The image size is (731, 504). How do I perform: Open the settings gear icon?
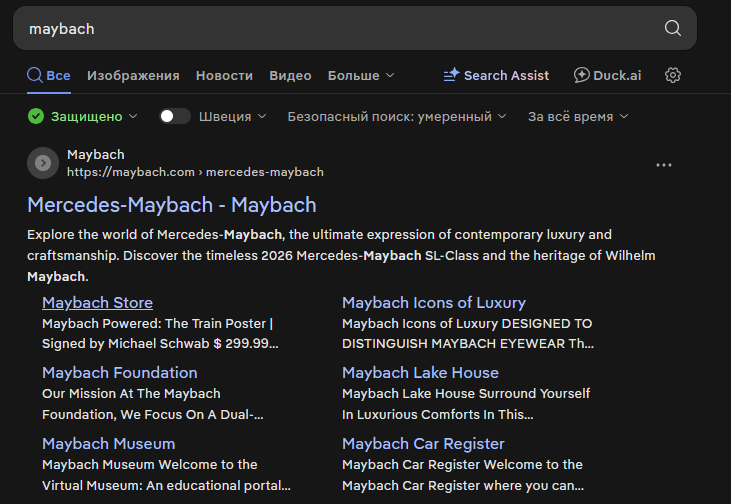click(672, 75)
